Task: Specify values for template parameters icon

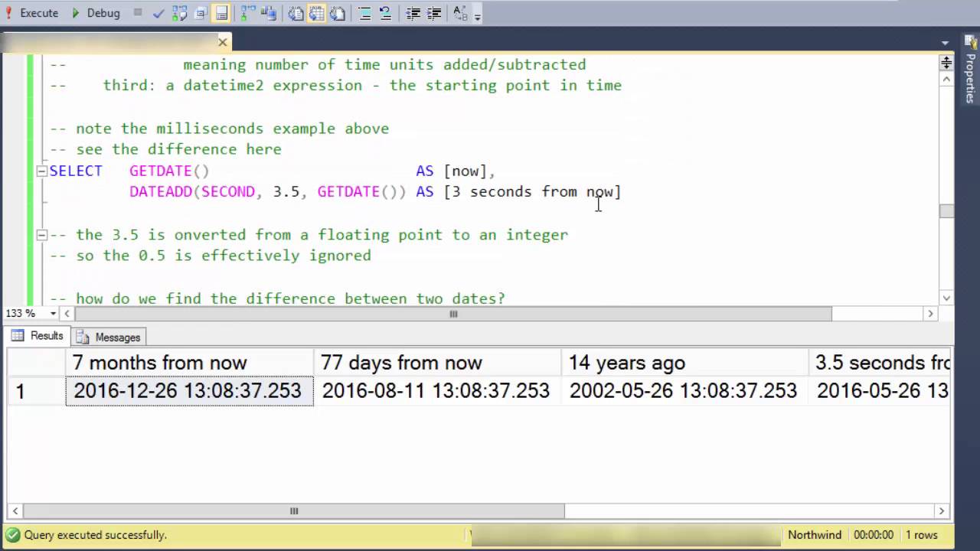Action: tap(460, 13)
